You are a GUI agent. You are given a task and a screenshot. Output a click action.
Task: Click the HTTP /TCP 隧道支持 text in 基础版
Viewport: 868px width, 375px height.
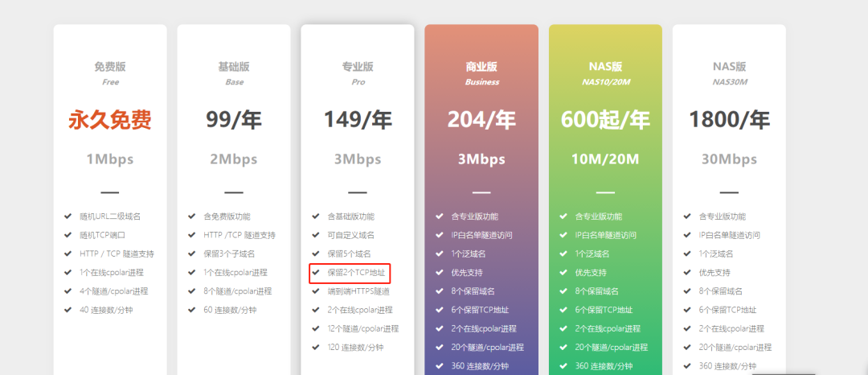click(240, 235)
